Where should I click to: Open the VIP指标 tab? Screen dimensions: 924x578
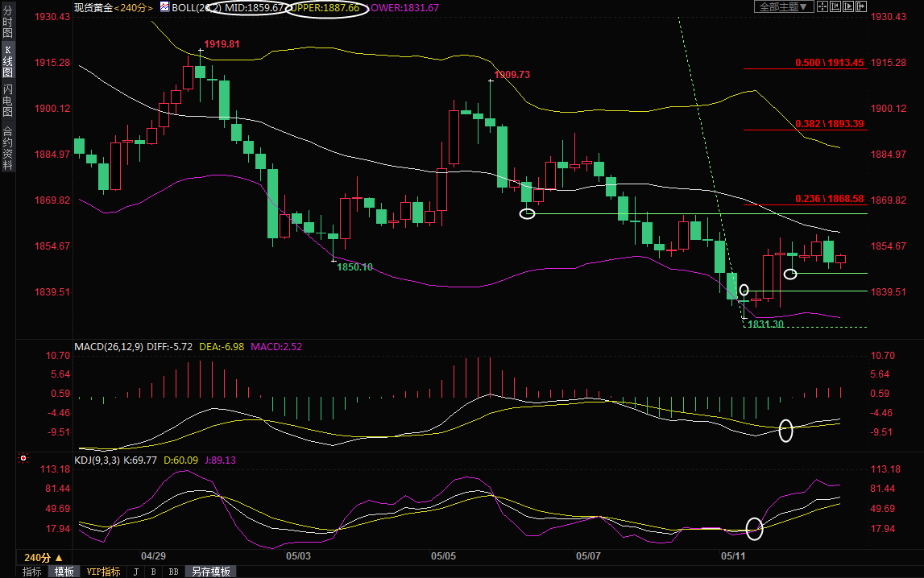103,572
